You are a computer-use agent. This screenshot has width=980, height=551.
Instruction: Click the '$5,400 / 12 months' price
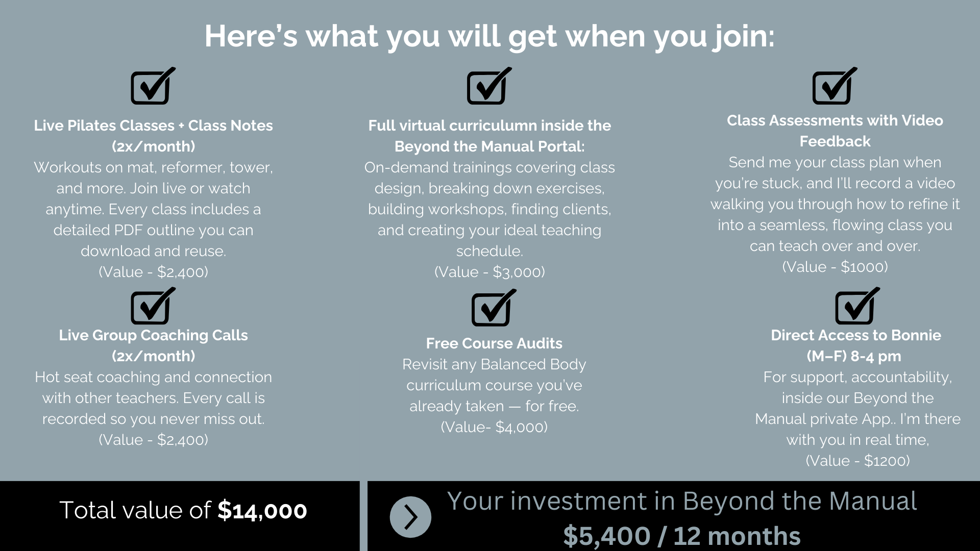pyautogui.click(x=681, y=536)
